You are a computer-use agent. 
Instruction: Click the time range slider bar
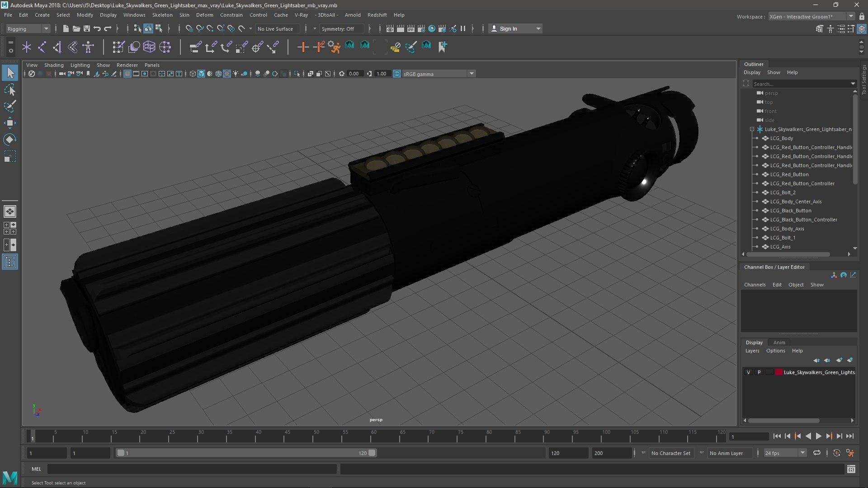tap(246, 453)
